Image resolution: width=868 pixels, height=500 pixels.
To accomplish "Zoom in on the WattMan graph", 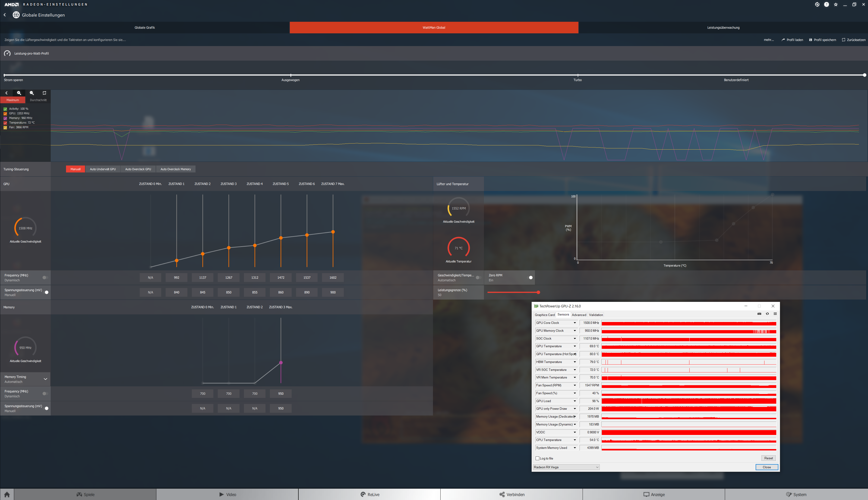I will 19,93.
